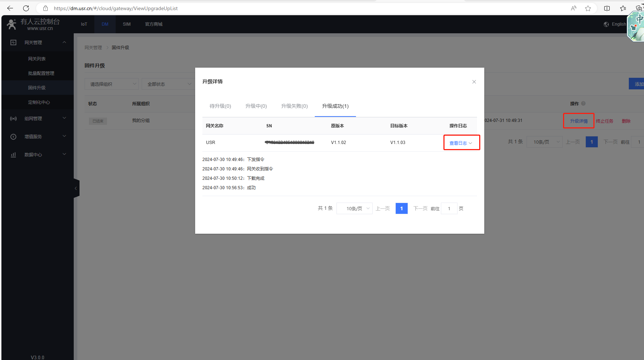Open the SIM top navigation menu

(x=126, y=24)
